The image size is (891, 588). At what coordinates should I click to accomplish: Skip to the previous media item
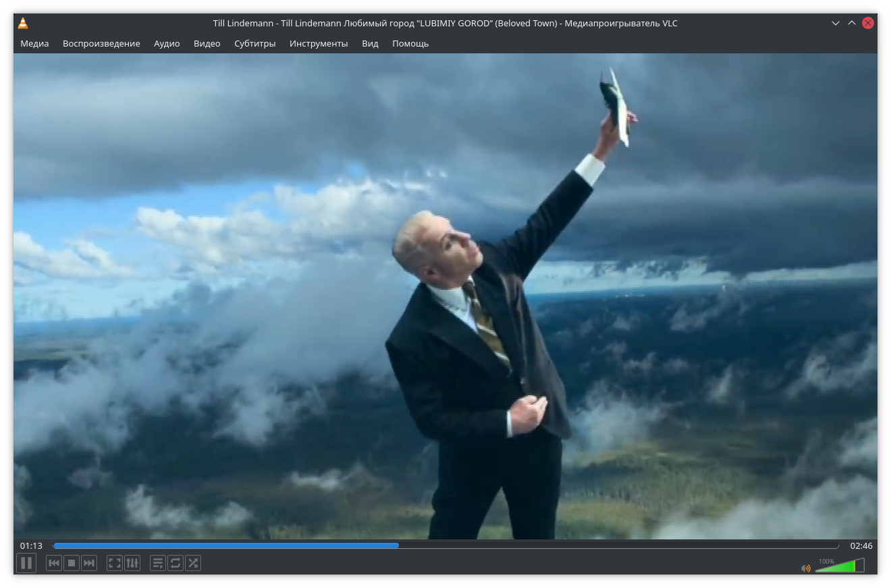tap(54, 563)
